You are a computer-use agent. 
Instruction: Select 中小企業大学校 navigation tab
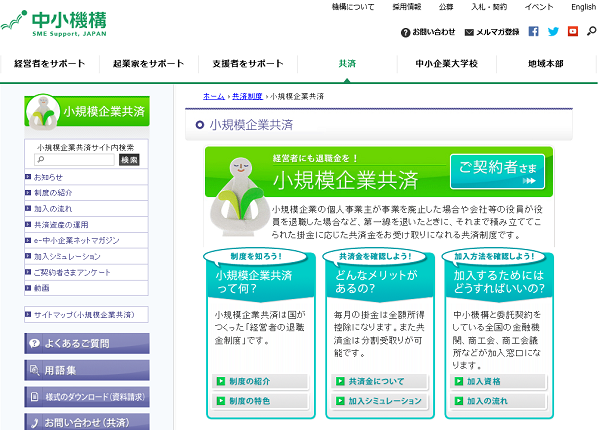(x=447, y=64)
